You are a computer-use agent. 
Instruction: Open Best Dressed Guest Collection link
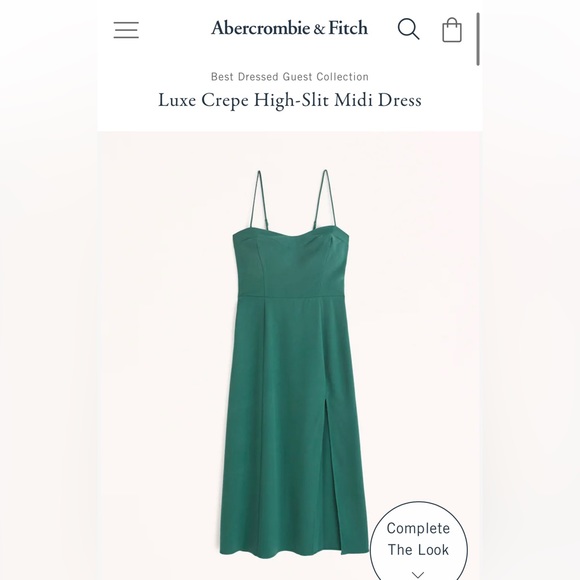coord(290,77)
